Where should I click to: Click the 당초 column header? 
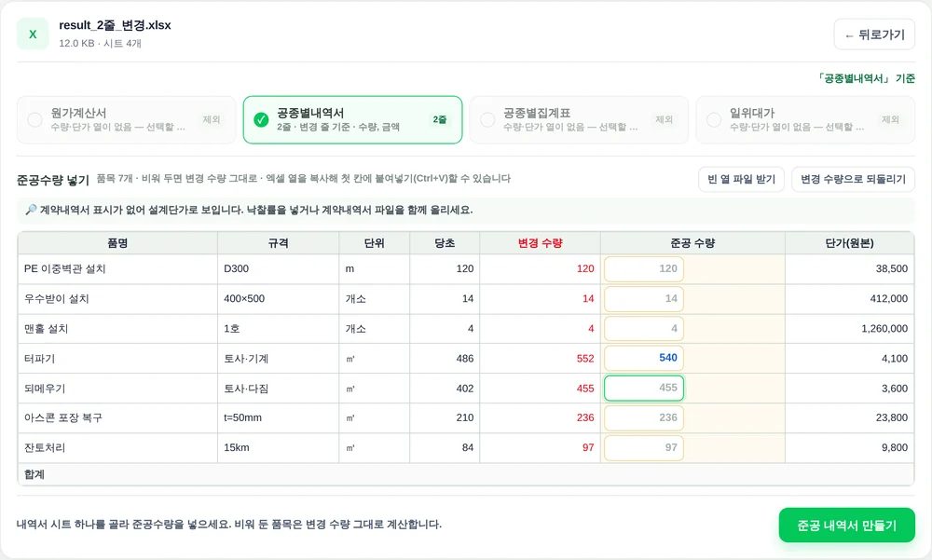click(445, 242)
